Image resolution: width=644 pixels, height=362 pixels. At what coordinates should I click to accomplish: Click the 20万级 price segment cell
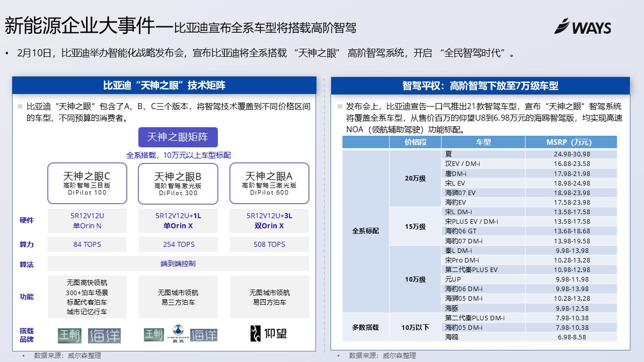416,178
